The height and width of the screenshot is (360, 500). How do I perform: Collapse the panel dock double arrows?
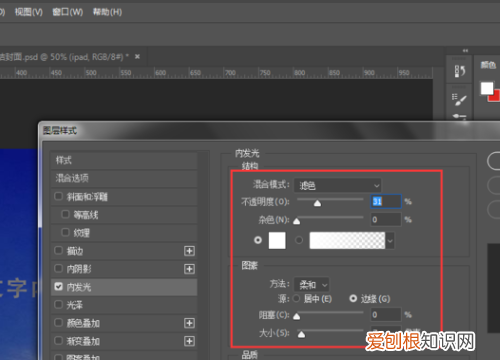click(465, 51)
